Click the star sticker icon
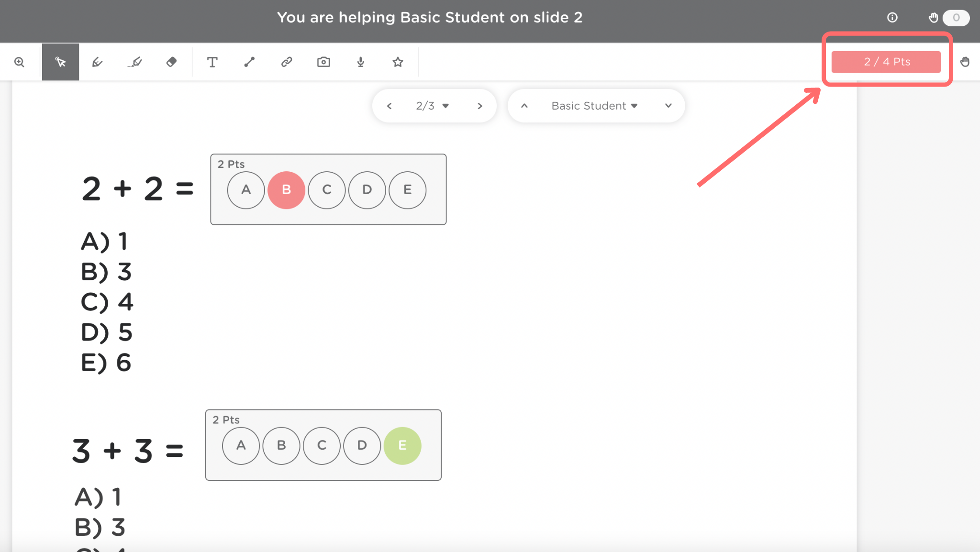The image size is (980, 552). tap(398, 62)
